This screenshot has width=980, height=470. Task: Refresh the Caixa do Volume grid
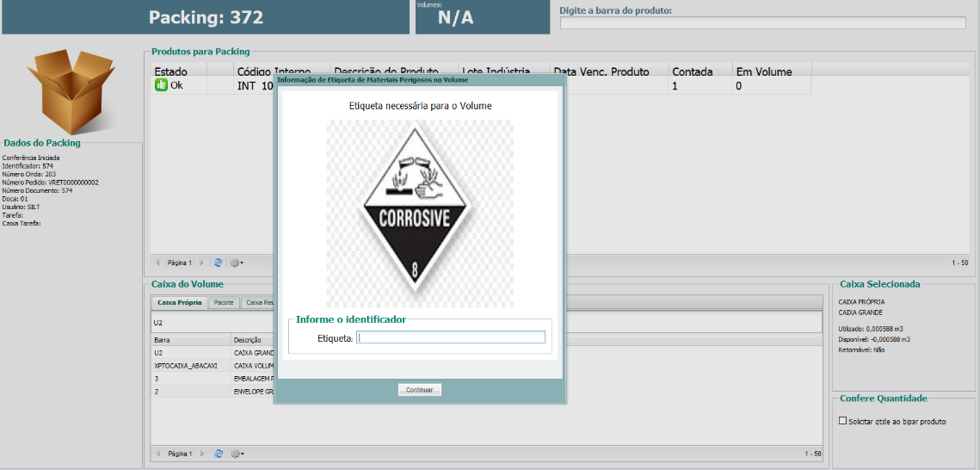tap(219, 454)
